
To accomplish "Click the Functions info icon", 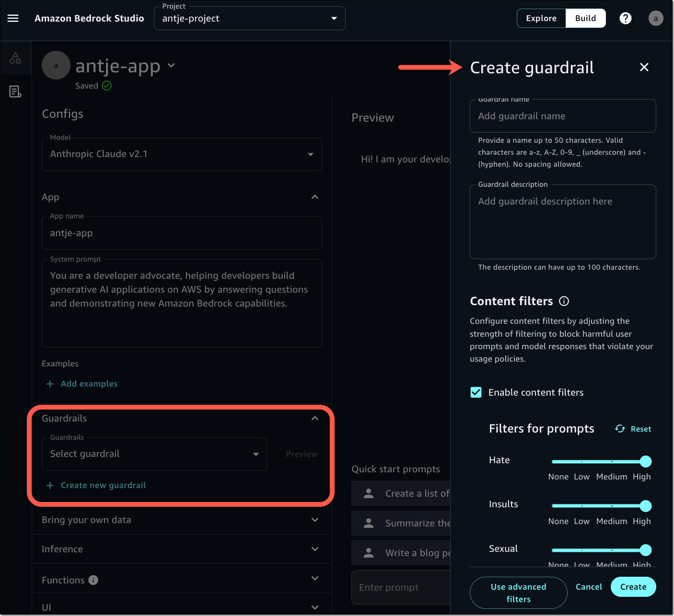I will pos(93,580).
